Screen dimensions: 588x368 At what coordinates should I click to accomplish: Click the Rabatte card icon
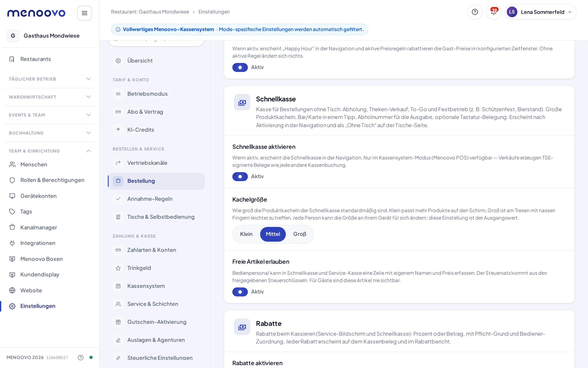tap(242, 327)
